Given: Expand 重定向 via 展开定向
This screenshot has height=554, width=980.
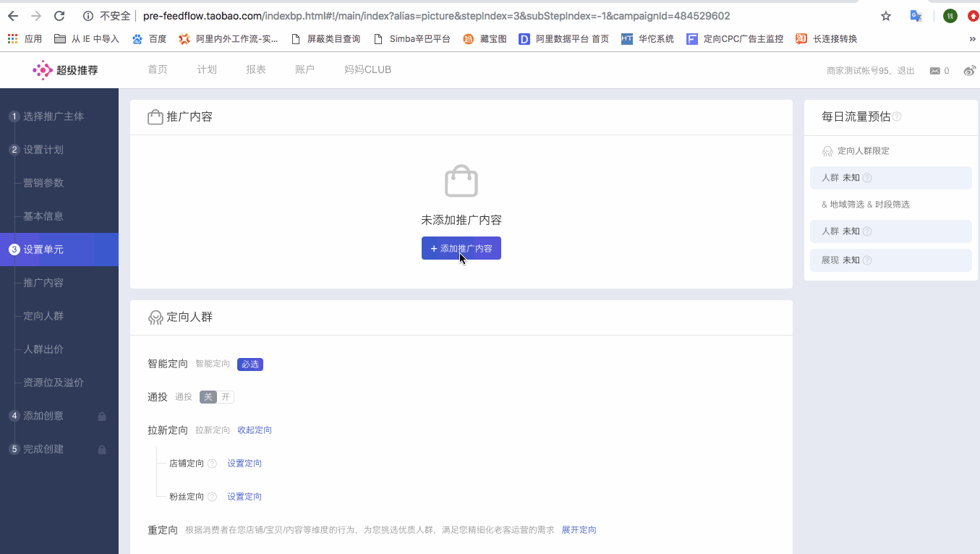Looking at the screenshot, I should tap(579, 530).
